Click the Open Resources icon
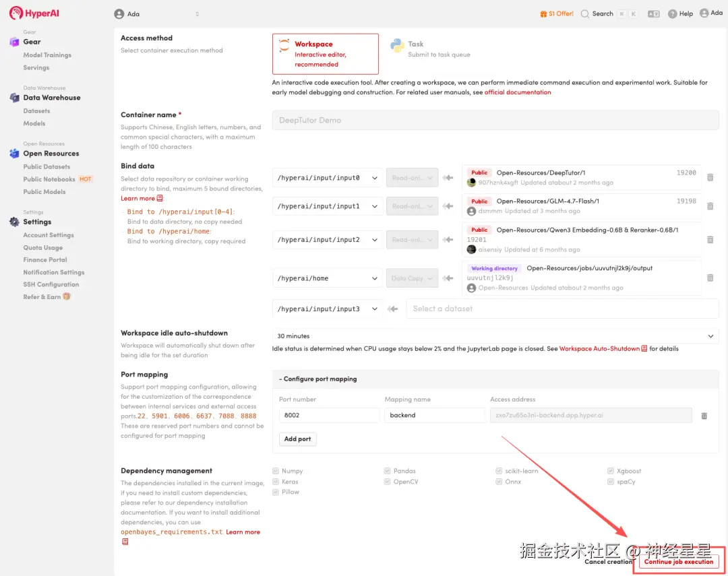728x576 pixels. point(14,153)
